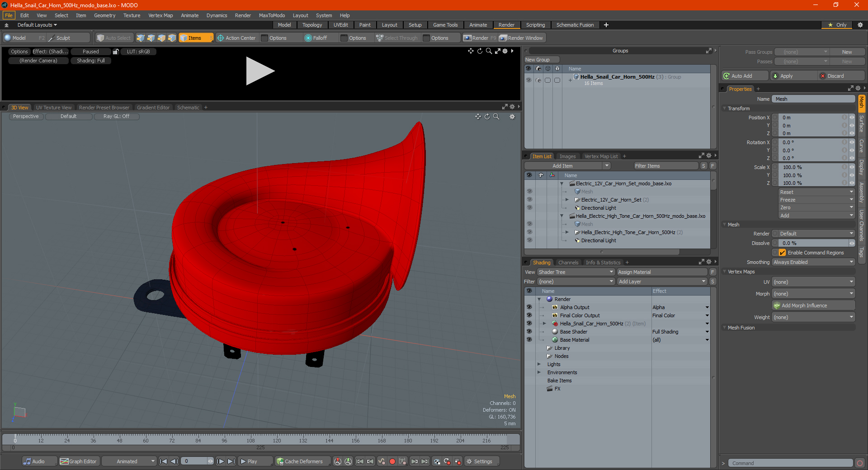Click the Apply button
868x470 pixels.
tap(793, 76)
